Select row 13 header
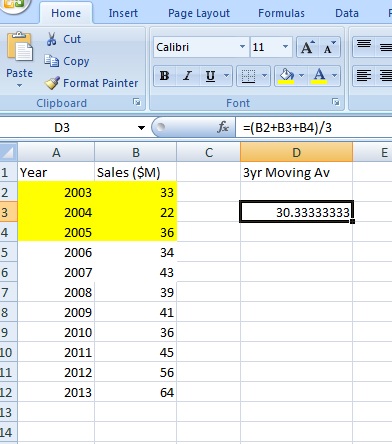392x444 pixels. pos(8,412)
